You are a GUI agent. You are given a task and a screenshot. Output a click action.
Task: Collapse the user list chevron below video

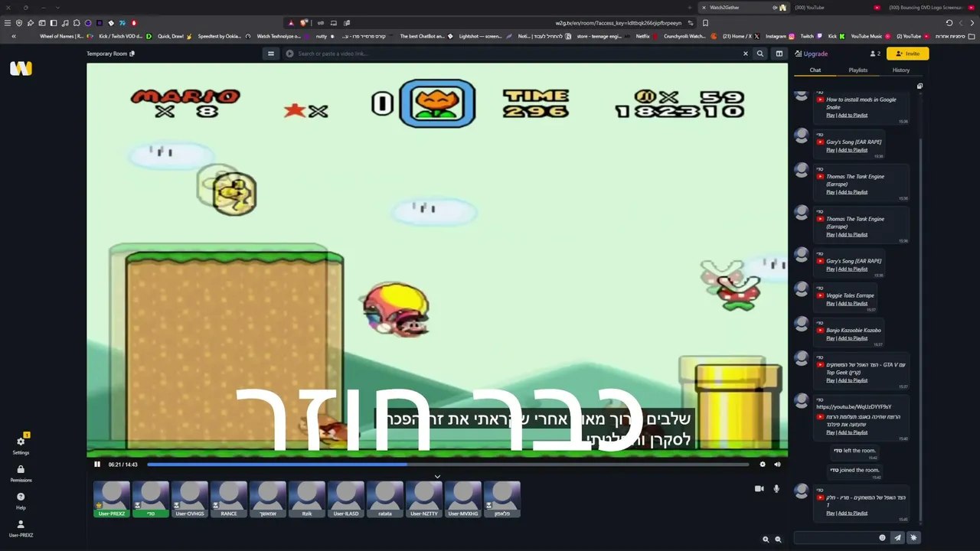(x=437, y=476)
